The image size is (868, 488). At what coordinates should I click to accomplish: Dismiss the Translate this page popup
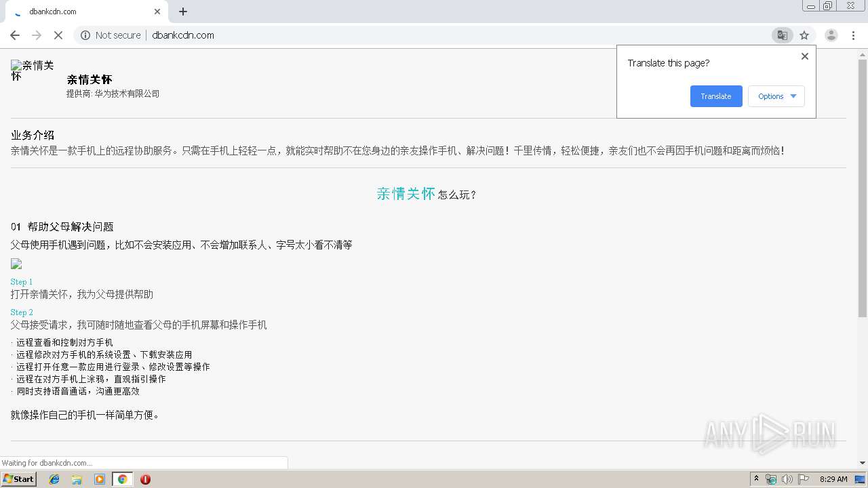[x=805, y=56]
